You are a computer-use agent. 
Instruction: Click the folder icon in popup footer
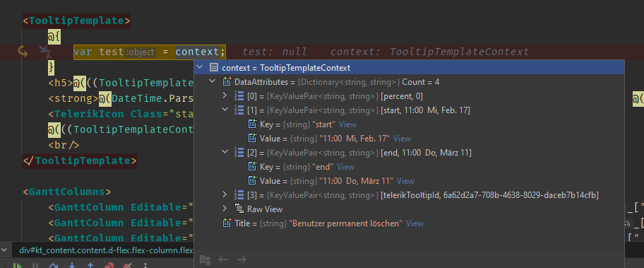point(205,260)
